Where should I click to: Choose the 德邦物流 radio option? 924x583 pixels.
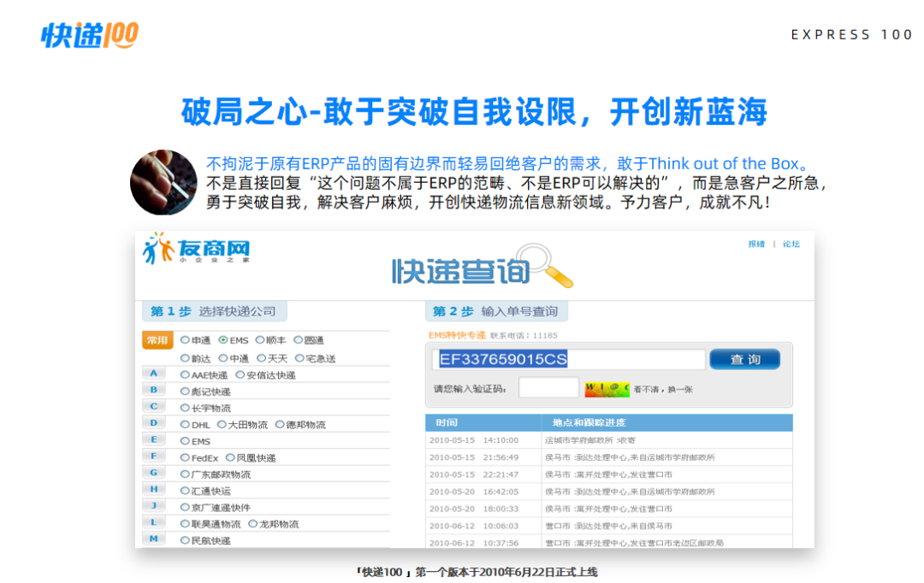click(x=280, y=424)
